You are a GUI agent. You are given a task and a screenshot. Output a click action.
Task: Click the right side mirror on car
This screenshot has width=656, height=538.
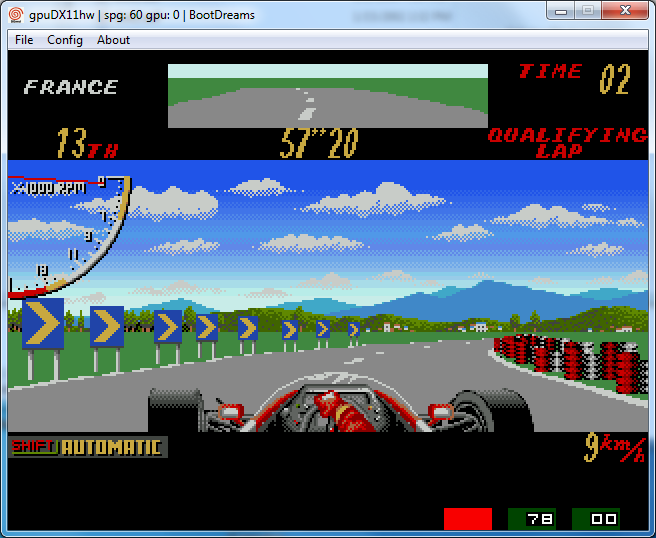(441, 412)
